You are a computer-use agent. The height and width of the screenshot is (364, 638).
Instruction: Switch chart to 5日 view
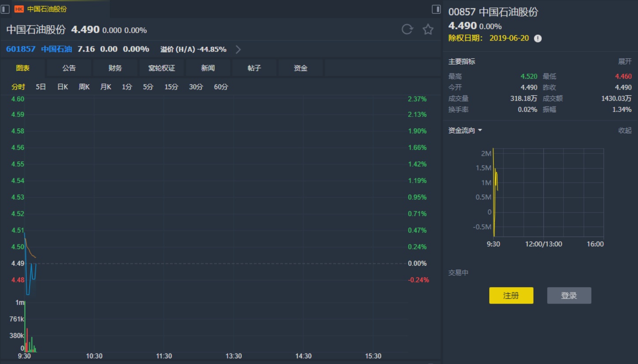(x=41, y=87)
